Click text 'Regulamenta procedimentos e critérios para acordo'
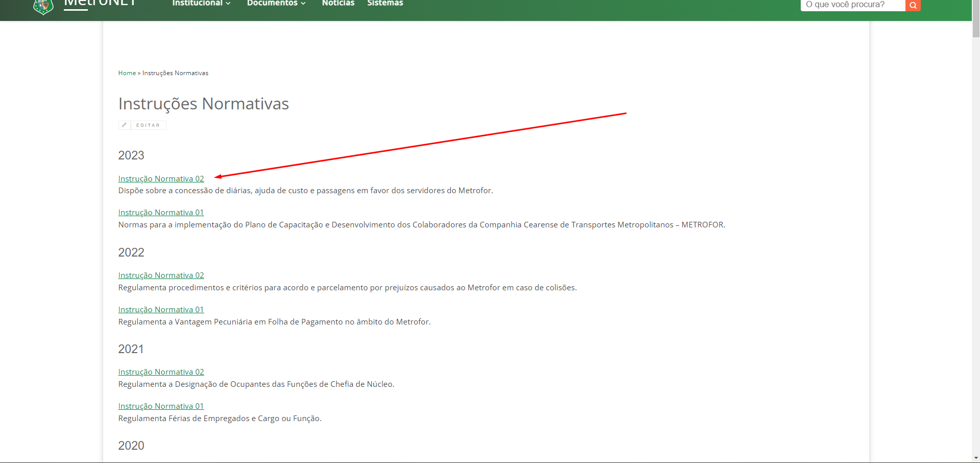 click(213, 288)
